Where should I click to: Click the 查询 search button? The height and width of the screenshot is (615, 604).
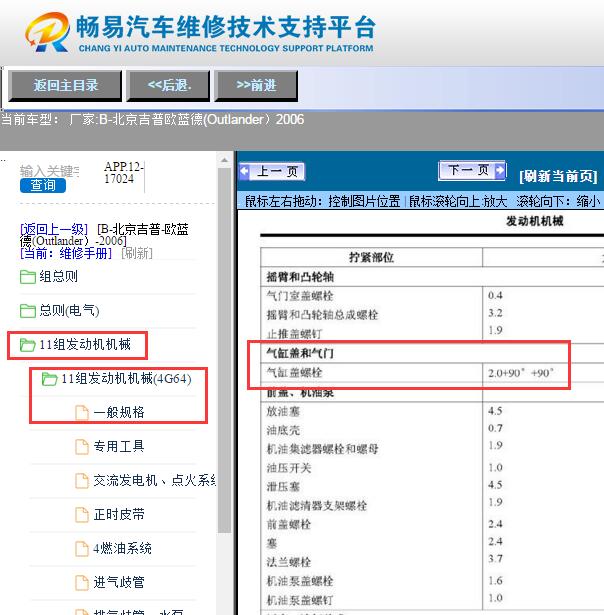[43, 185]
